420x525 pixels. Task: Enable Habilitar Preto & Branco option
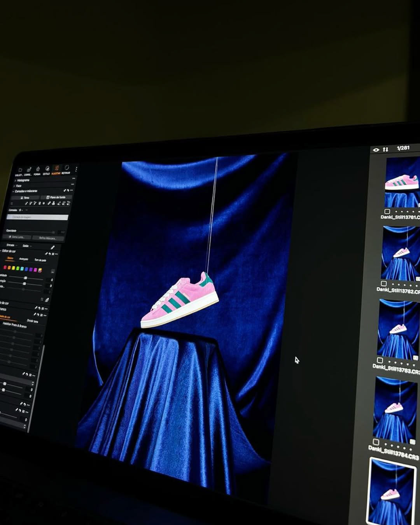pos(14,325)
